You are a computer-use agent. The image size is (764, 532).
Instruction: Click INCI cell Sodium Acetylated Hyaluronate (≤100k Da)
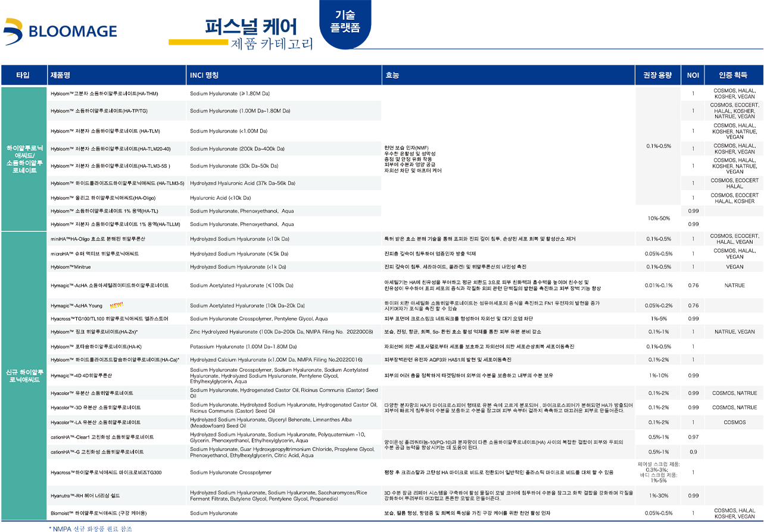click(x=242, y=285)
